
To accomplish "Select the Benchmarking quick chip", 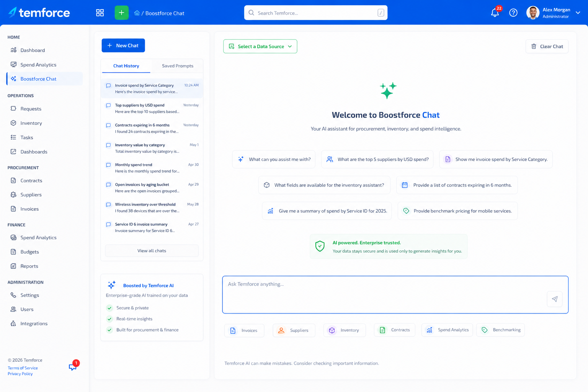I will pos(500,330).
